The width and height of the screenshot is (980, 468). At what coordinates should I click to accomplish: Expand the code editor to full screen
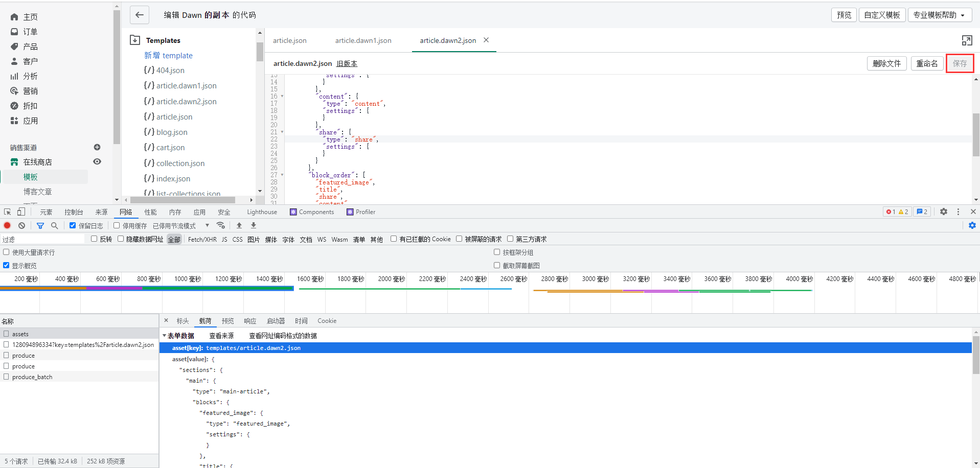[966, 40]
